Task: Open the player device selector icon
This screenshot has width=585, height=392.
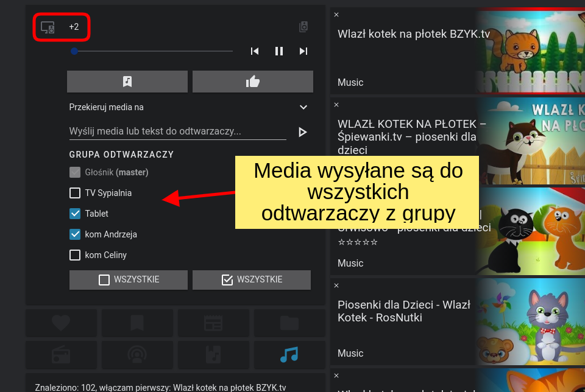Action: 48,27
